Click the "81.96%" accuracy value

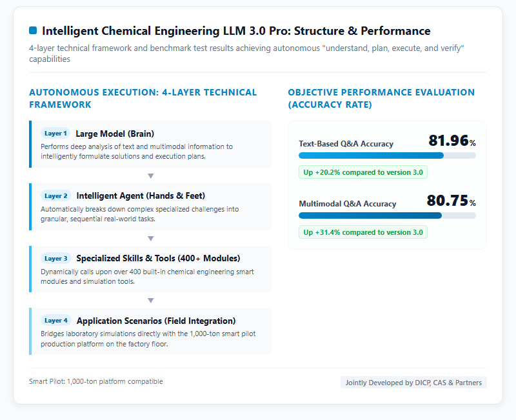tap(452, 141)
